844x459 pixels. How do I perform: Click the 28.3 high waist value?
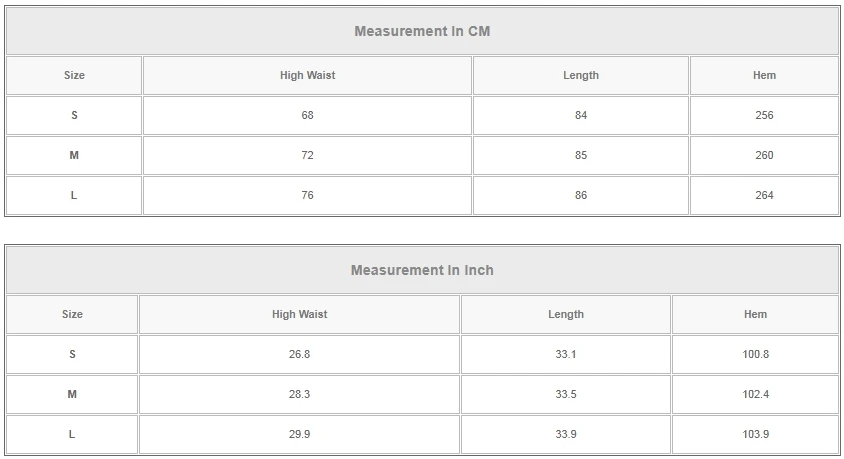tap(299, 394)
